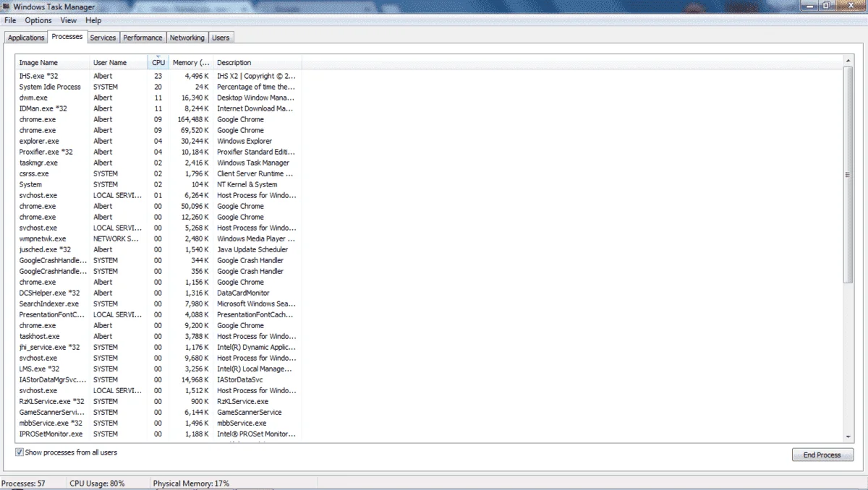Select chrome.exe using 69,520 K memory
868x490 pixels.
click(158, 129)
